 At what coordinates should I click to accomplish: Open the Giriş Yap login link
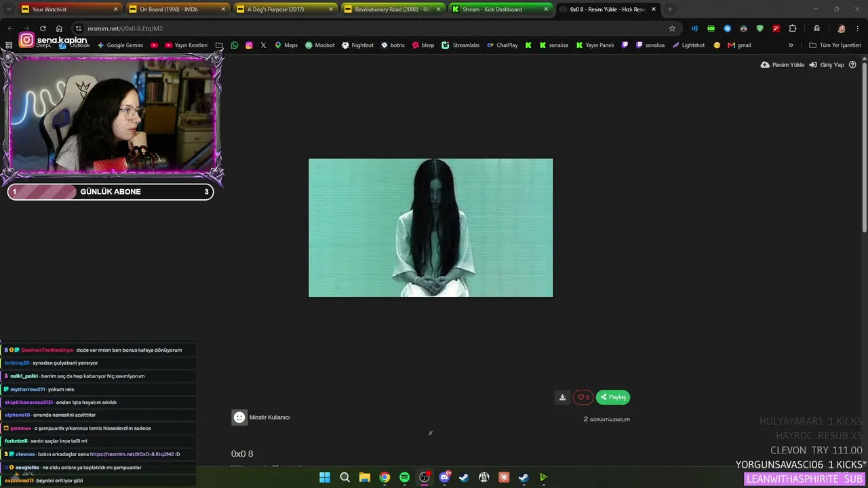tap(827, 65)
